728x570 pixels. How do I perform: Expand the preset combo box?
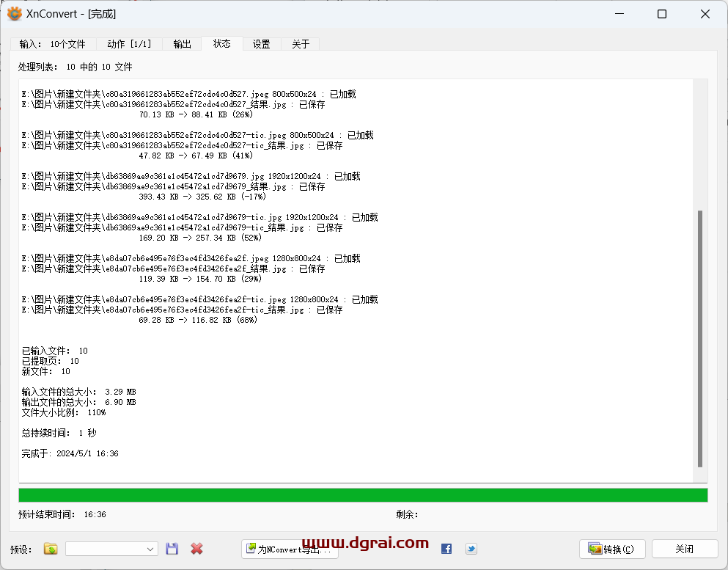point(111,549)
